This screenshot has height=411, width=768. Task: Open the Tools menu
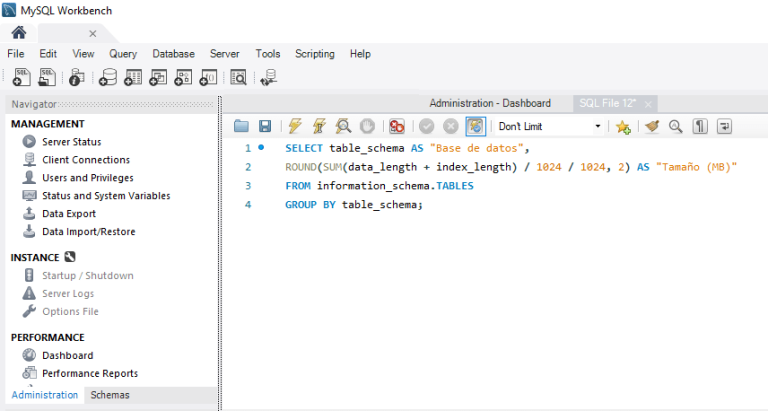pyautogui.click(x=268, y=54)
